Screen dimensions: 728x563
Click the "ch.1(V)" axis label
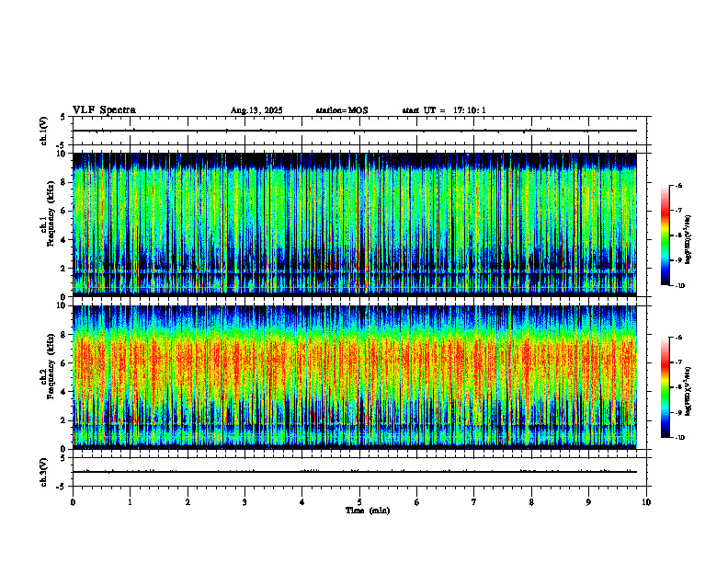coord(43,131)
